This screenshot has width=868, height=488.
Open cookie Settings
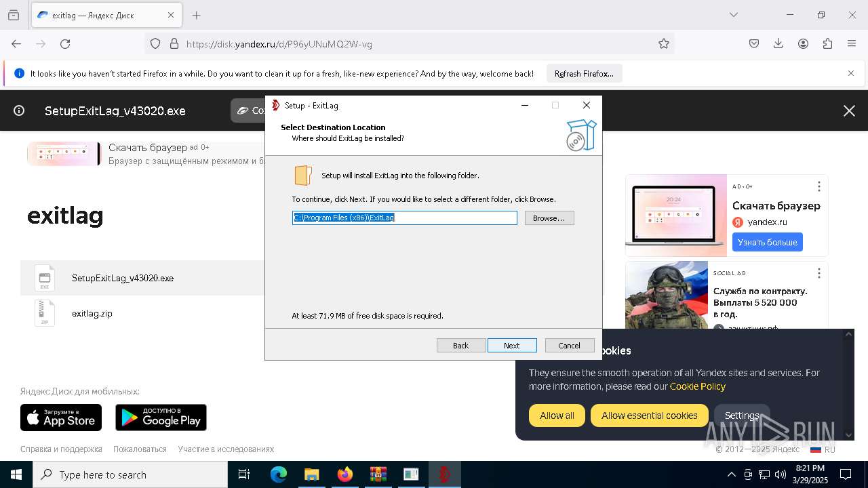(x=742, y=415)
